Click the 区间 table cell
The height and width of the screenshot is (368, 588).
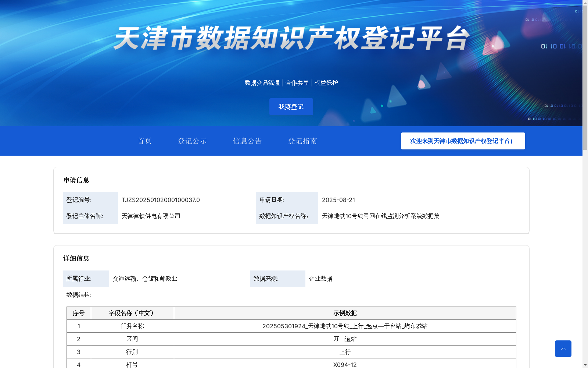[132, 339]
